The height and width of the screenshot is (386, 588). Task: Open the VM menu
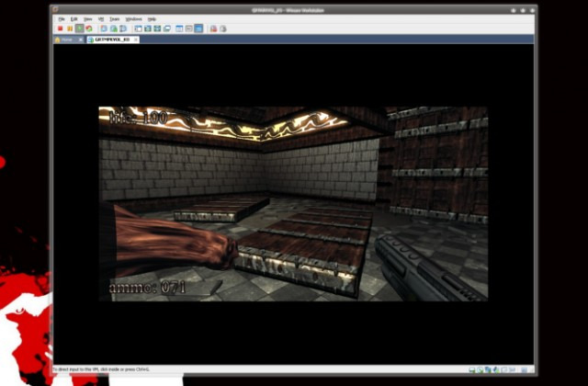(x=101, y=18)
